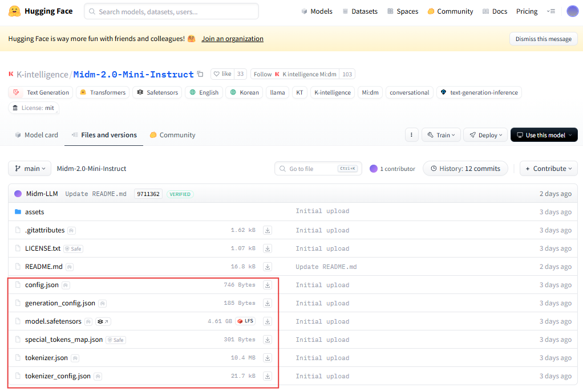Open Models in the top navigation
The width and height of the screenshot is (583, 392).
317,11
